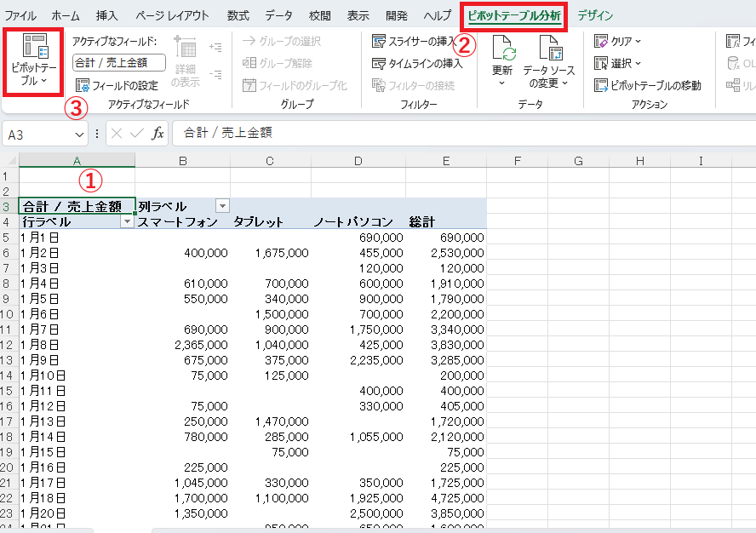
Task: Switch to the 校閲 tab
Action: [320, 16]
